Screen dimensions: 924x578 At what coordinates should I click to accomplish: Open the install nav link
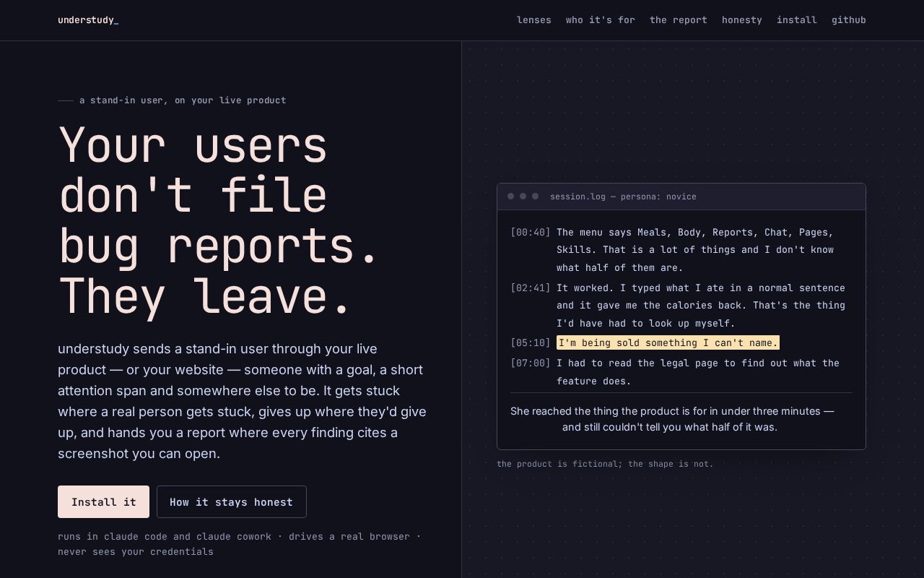(x=797, y=20)
